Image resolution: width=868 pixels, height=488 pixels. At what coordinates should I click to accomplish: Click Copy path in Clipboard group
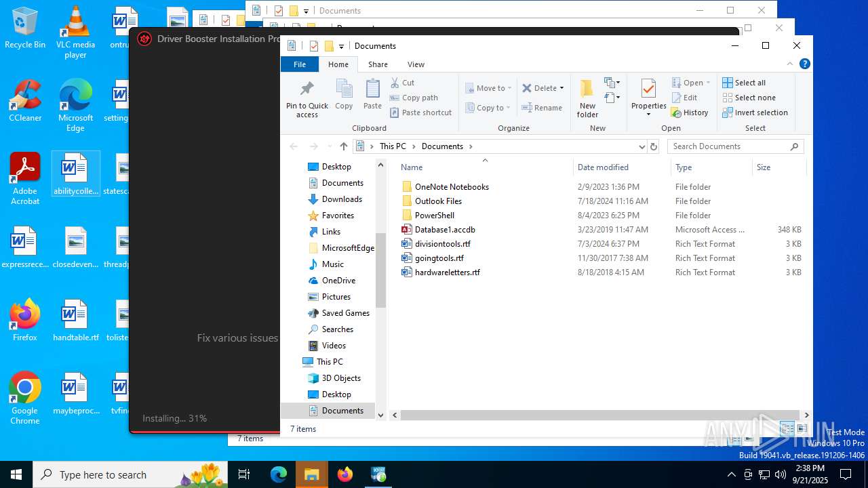[414, 98]
